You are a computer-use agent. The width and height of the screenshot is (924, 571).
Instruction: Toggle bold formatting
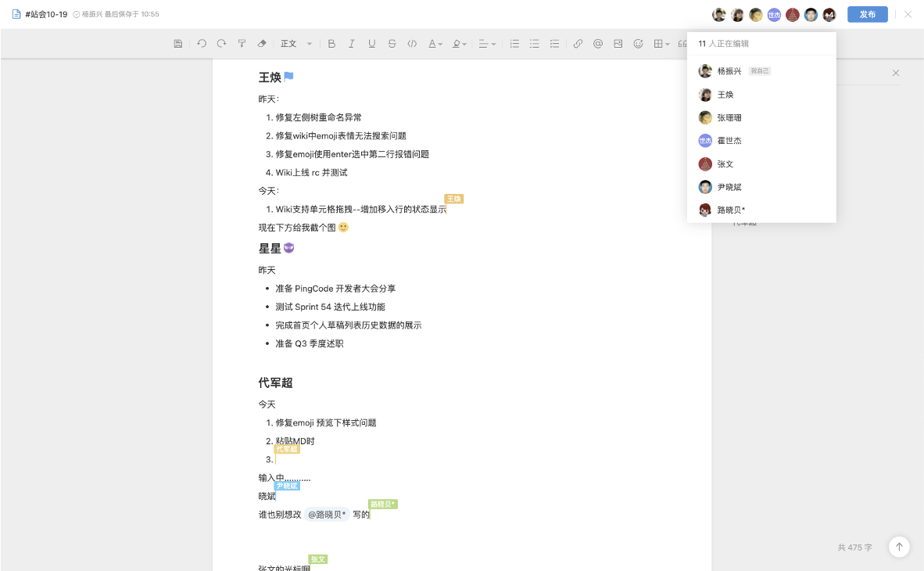click(331, 44)
